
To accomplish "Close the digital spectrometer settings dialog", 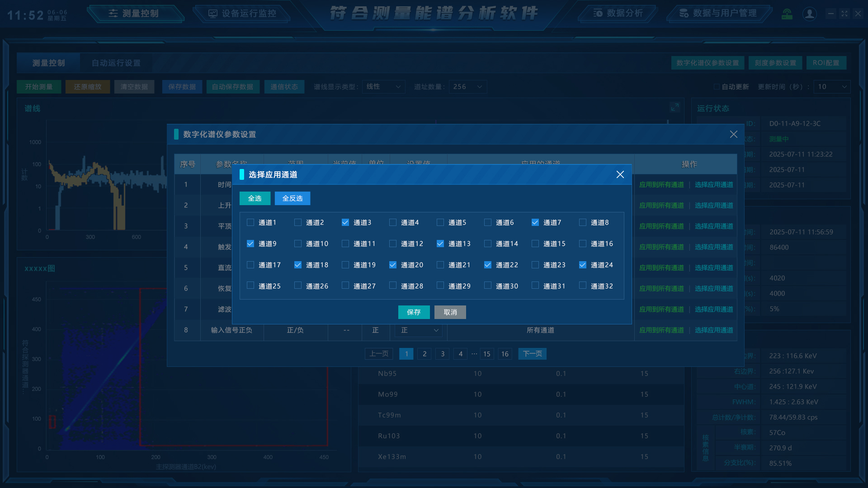I will tap(733, 134).
